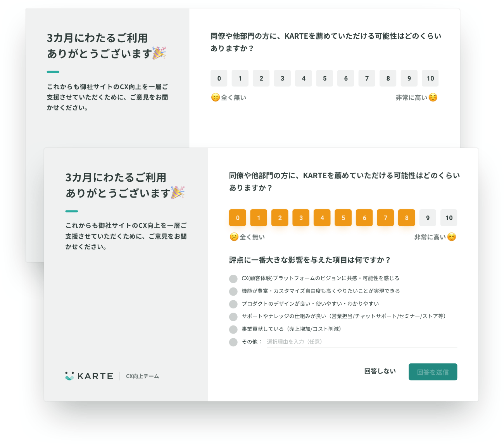Viewport: 504px width, 444px height.
Task: Click the 全く無い label in the back card
Action: [234, 98]
